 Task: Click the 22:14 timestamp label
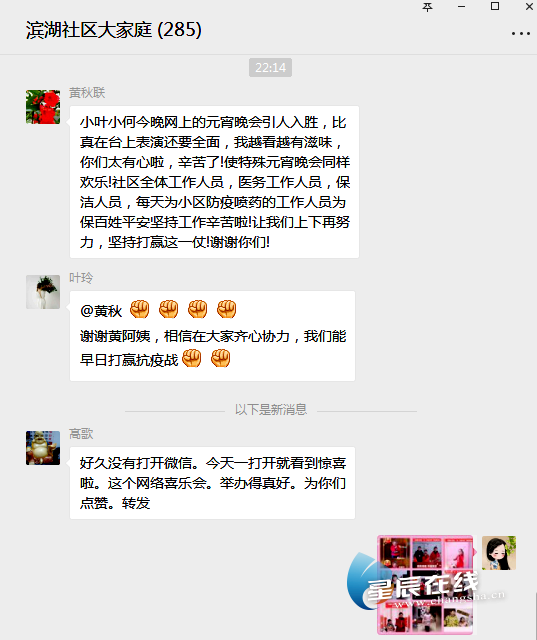click(x=270, y=67)
